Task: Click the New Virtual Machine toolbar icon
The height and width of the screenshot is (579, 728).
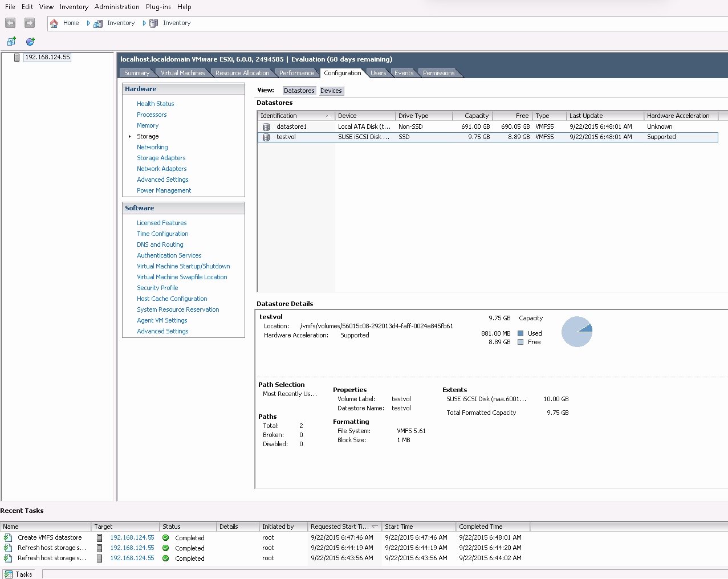Action: point(11,42)
